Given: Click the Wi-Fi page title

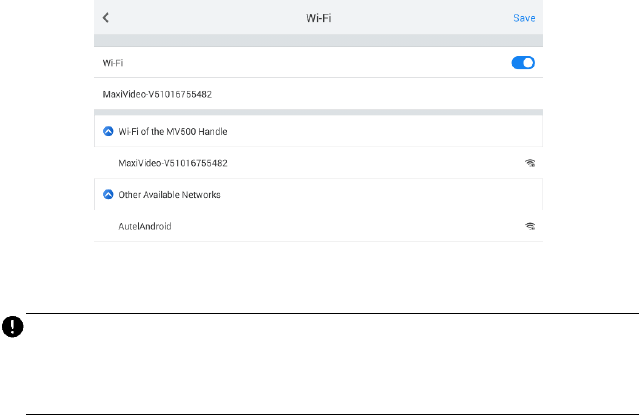Looking at the screenshot, I should [319, 18].
